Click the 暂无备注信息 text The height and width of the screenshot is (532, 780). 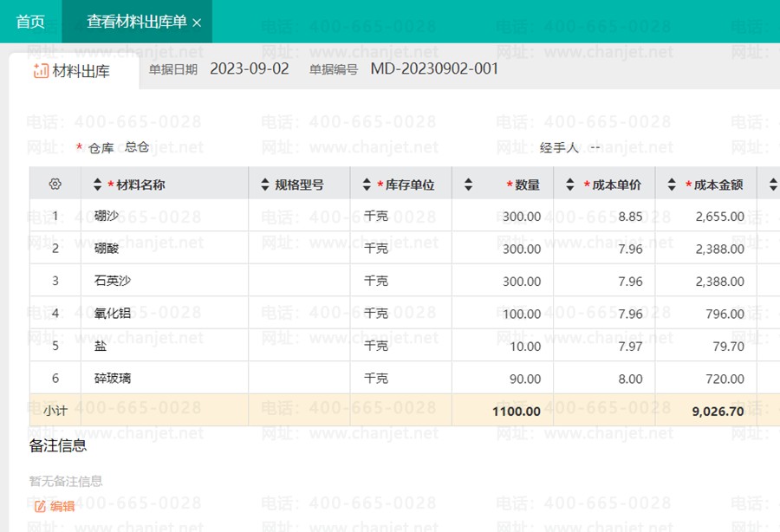(x=66, y=481)
